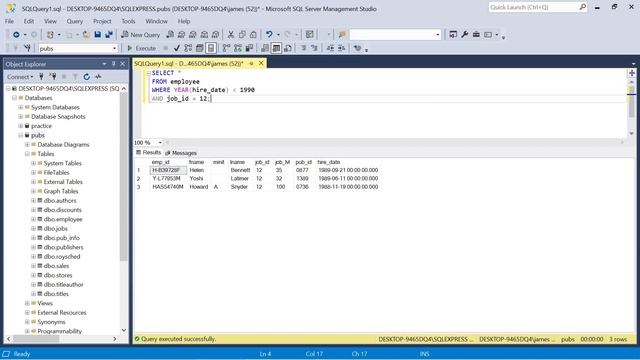Switch to the Results tab
The height and width of the screenshot is (360, 640).
(149, 153)
